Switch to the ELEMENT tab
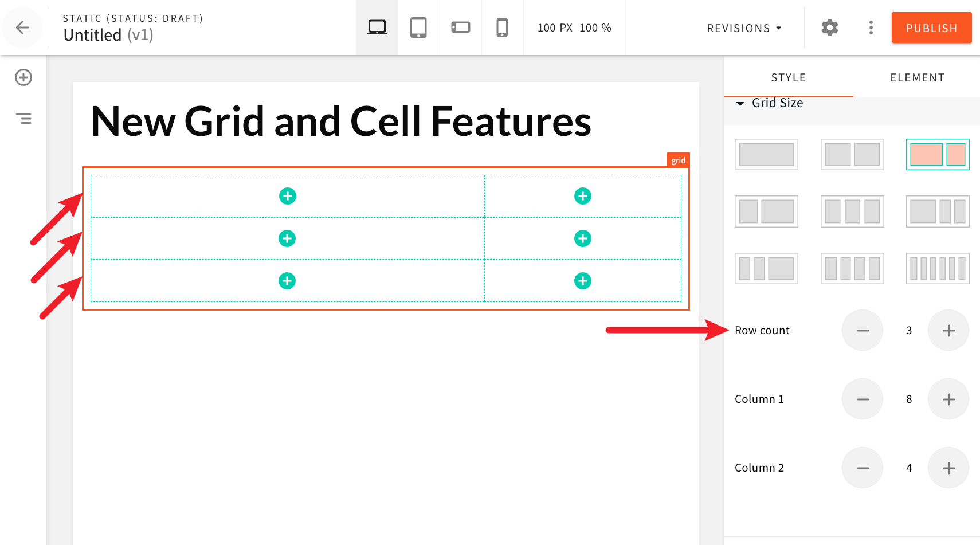The image size is (980, 545). 918,77
